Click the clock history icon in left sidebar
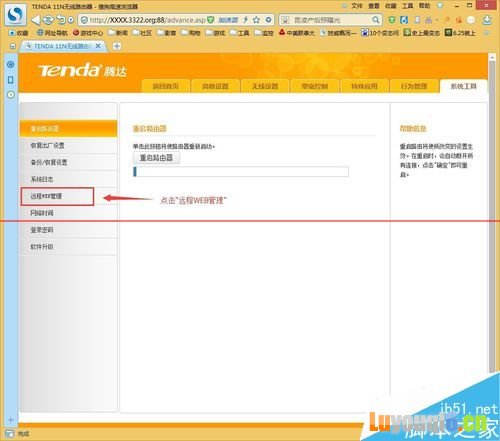500x441 pixels. [x=11, y=95]
